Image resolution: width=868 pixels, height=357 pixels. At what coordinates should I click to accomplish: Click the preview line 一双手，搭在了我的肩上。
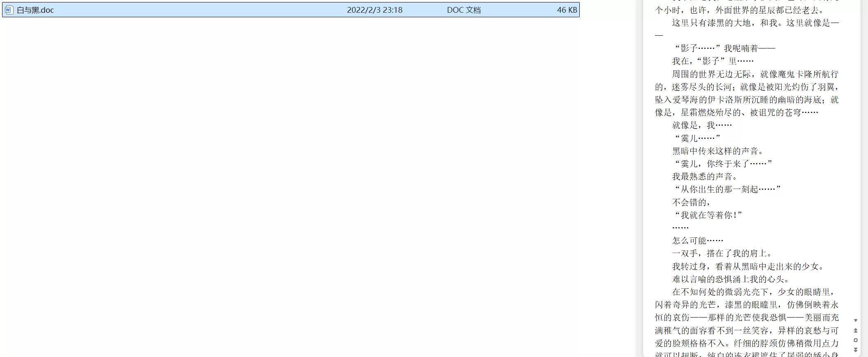722,253
